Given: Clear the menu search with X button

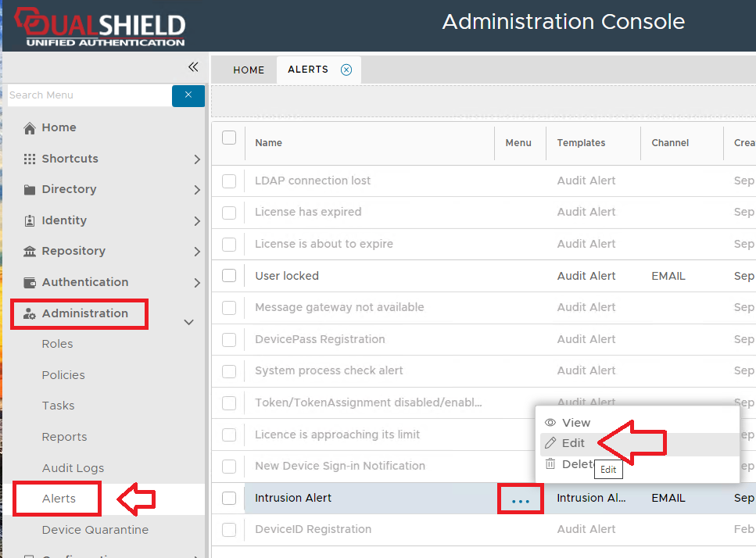Looking at the screenshot, I should [188, 95].
